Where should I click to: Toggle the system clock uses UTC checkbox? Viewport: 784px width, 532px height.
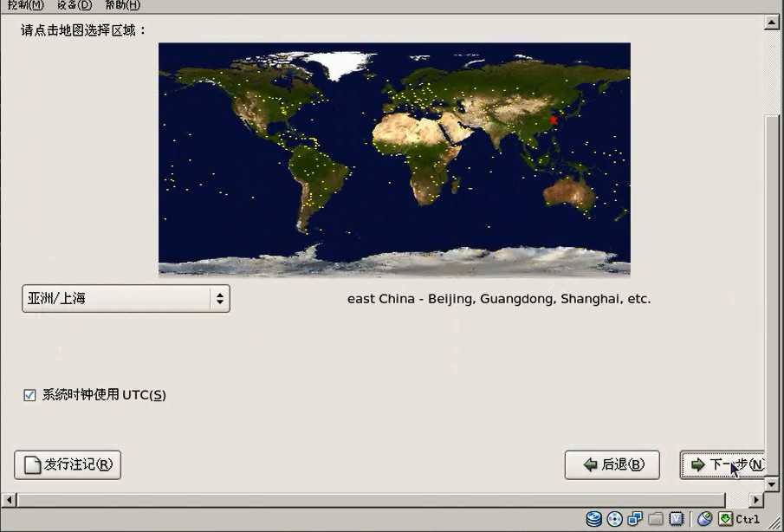tap(29, 395)
